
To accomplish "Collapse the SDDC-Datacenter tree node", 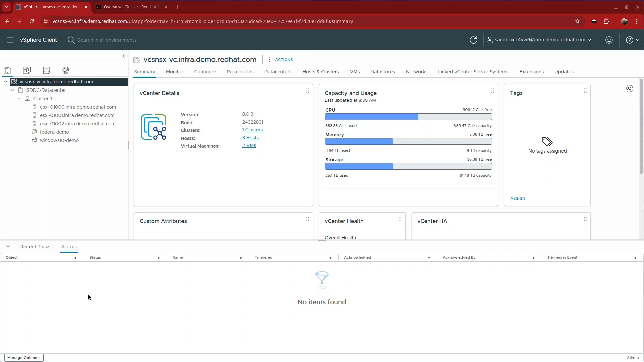I will click(12, 90).
